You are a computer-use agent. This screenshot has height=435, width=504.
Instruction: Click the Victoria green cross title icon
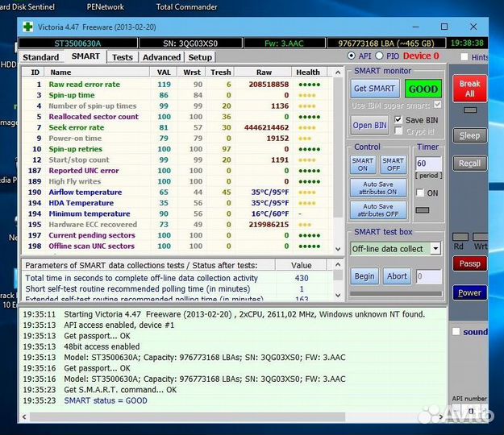pos(28,27)
